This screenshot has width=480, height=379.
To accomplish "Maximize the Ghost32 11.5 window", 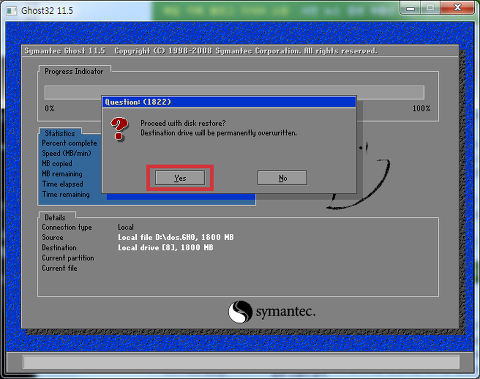I will click(x=430, y=8).
